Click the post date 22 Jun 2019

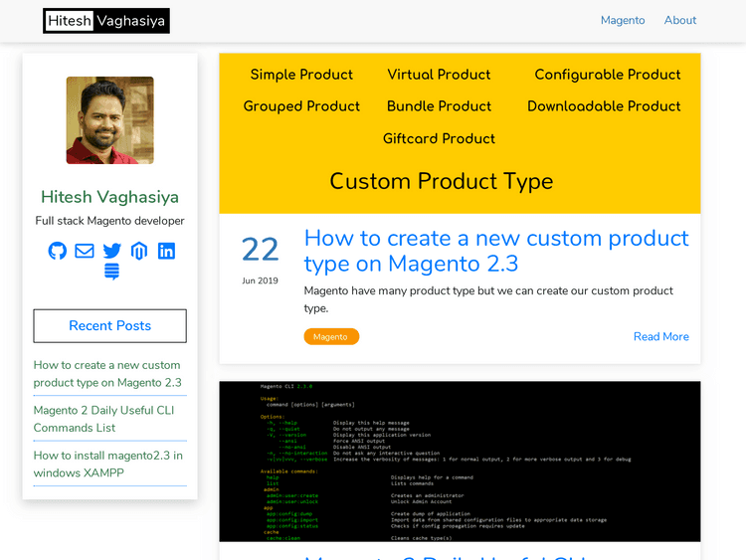260,260
